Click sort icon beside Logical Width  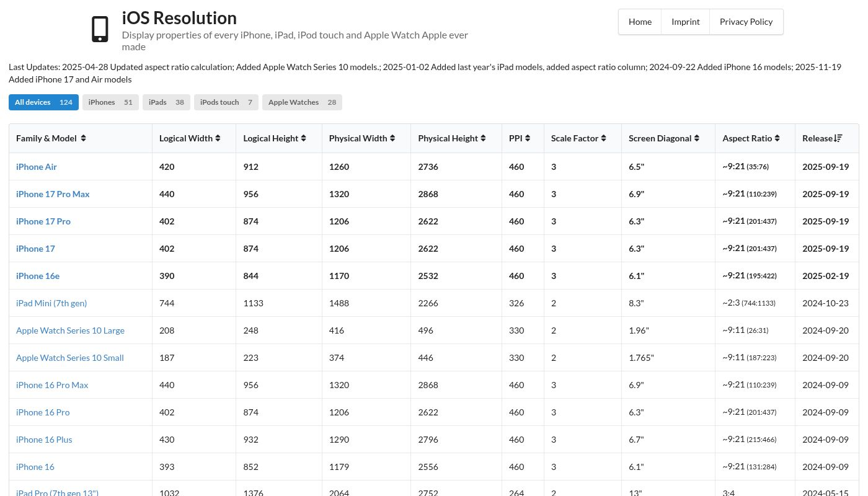(x=218, y=138)
